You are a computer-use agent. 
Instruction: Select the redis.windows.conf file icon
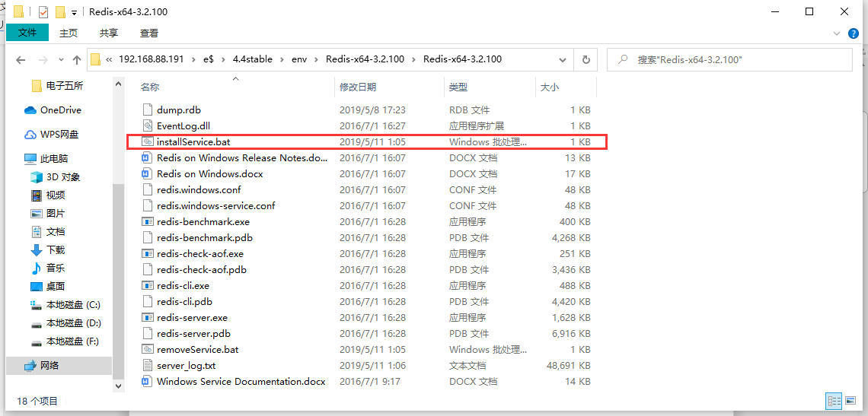pyautogui.click(x=147, y=189)
